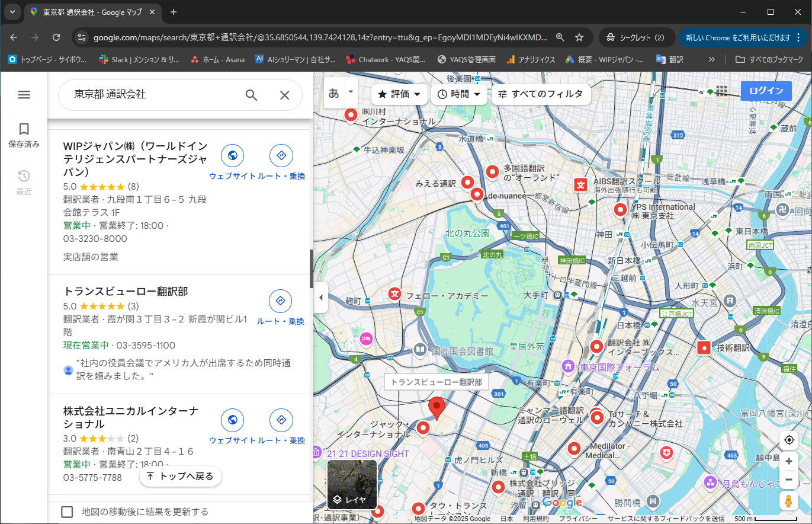The image size is (812, 524).
Task: Click the browser back arrow
Action: click(x=14, y=37)
